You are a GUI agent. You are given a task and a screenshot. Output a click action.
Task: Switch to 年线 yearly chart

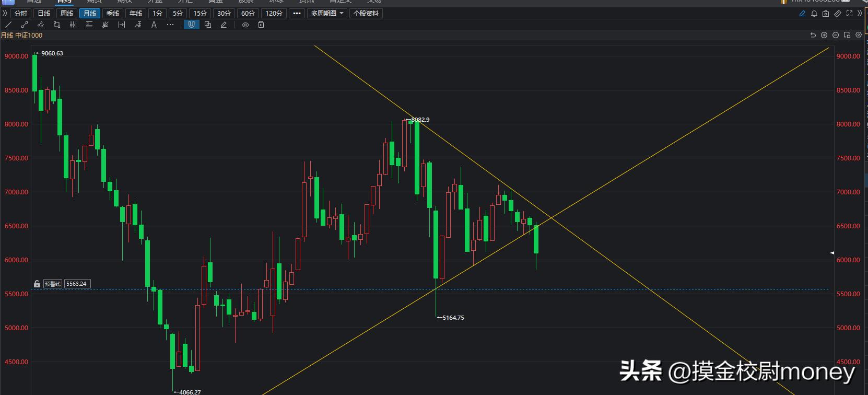[135, 13]
